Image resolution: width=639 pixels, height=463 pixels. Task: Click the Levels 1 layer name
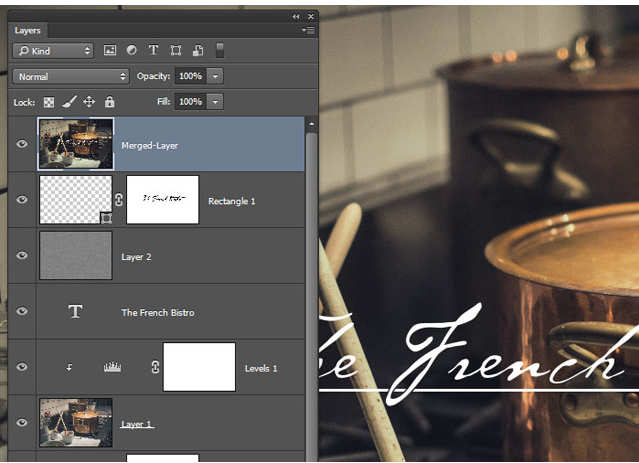click(261, 368)
